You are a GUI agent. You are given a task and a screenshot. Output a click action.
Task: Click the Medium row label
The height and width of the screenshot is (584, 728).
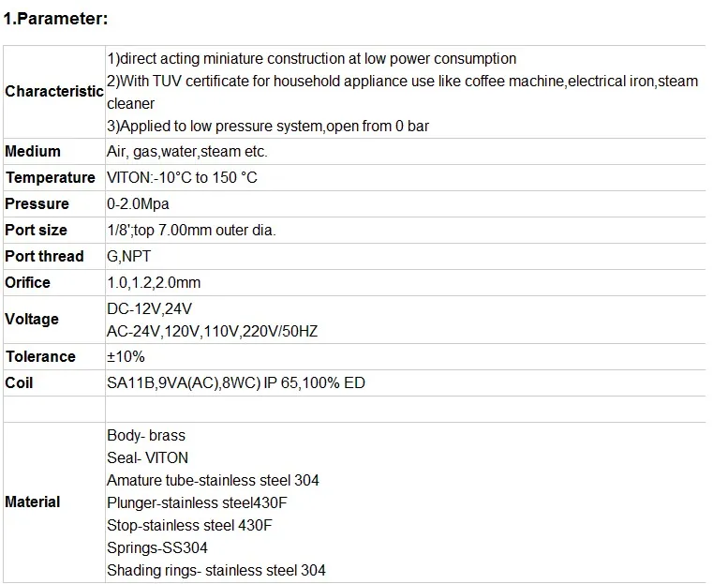(33, 152)
